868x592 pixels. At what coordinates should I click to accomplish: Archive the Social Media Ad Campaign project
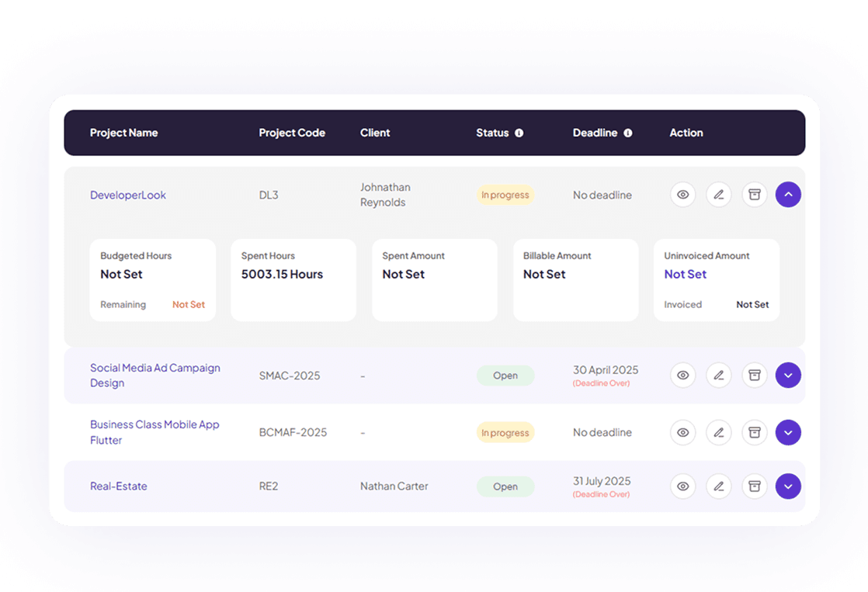click(754, 376)
